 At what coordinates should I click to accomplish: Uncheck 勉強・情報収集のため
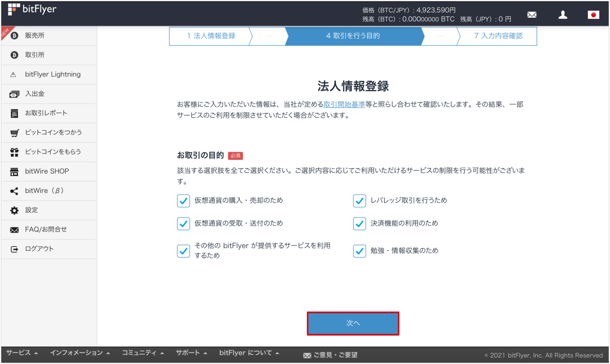point(359,251)
